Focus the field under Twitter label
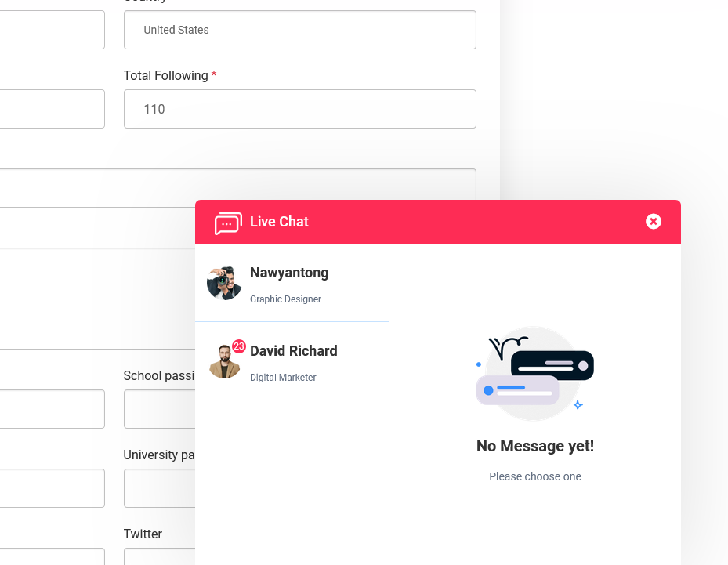Screen dimensions: 728x565 coord(159,556)
